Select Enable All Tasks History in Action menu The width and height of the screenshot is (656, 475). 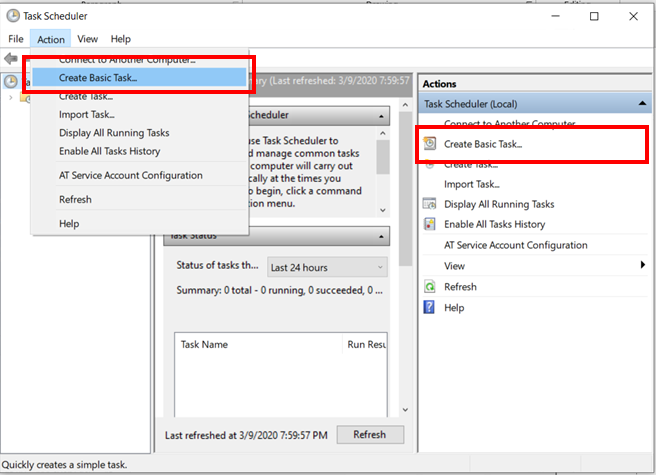point(139,151)
